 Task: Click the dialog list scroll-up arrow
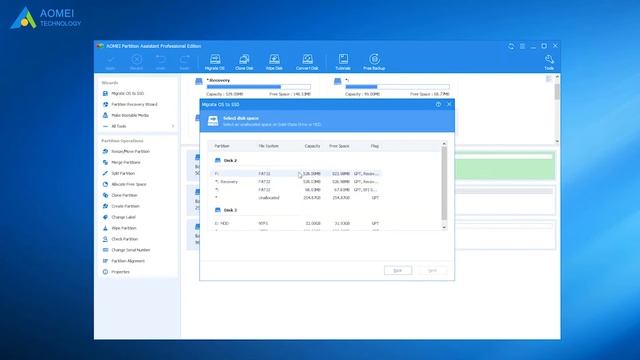pyautogui.click(x=444, y=144)
